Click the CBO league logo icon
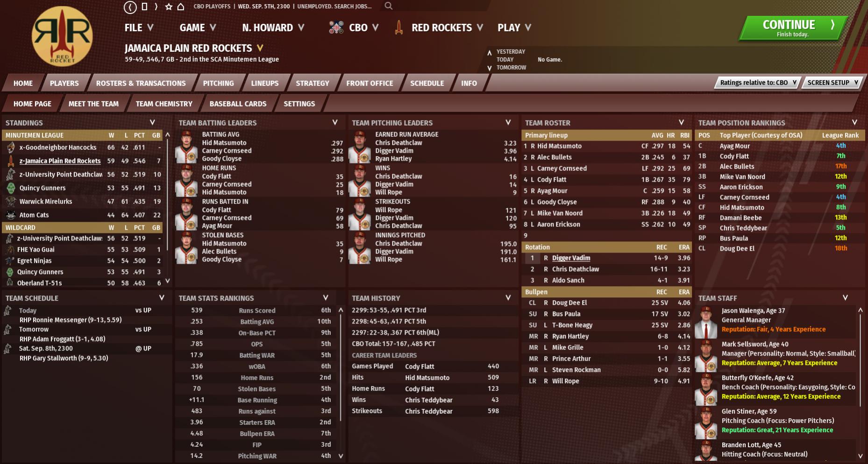The width and height of the screenshot is (868, 464). (x=336, y=28)
